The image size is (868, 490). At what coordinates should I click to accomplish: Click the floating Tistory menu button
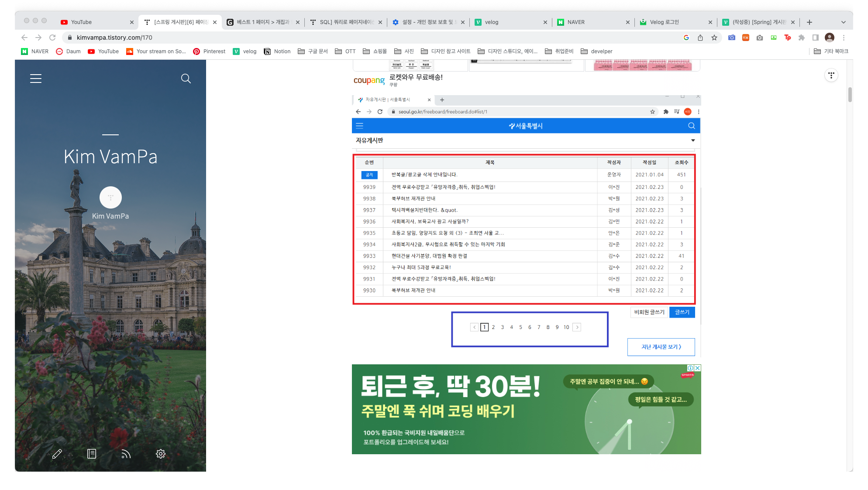pyautogui.click(x=831, y=75)
